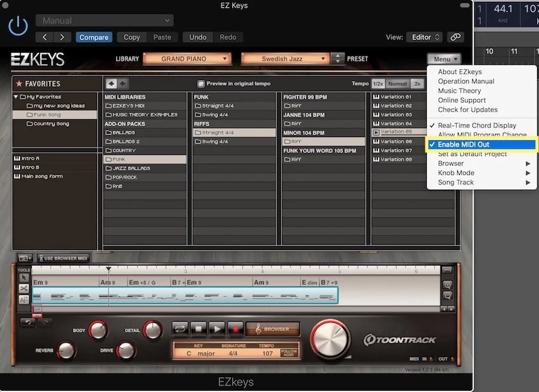Toggle Preview in original tempo checkbox
Screen dimensions: 539x392
coord(201,84)
